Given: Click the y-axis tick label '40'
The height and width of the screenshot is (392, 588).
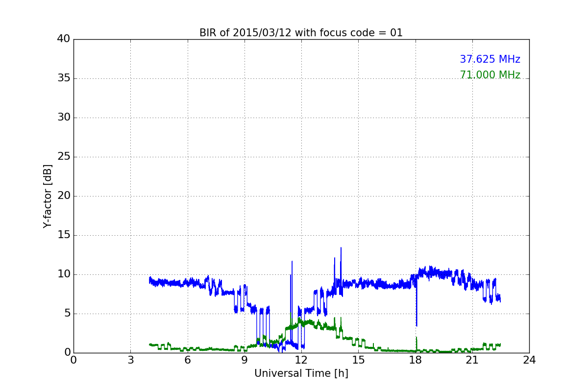Looking at the screenshot, I should (64, 39).
